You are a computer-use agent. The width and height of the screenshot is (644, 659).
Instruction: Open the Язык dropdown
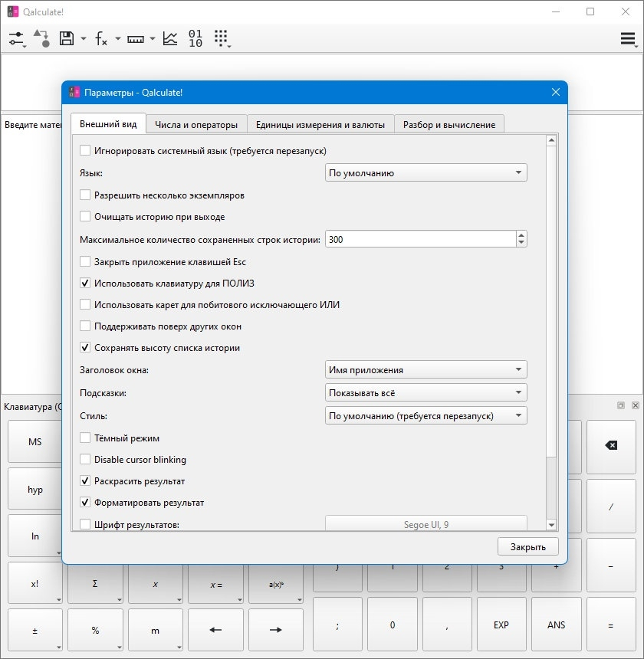click(426, 172)
